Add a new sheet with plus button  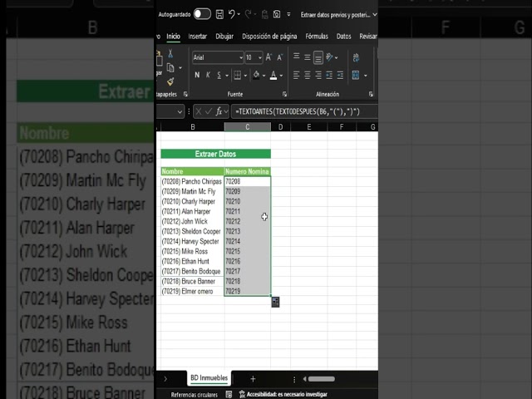253,379
